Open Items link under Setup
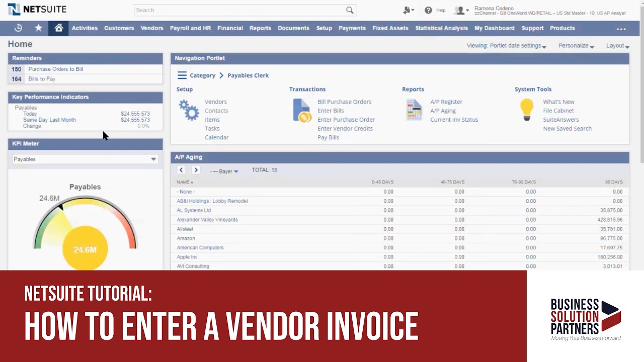 pyautogui.click(x=212, y=120)
